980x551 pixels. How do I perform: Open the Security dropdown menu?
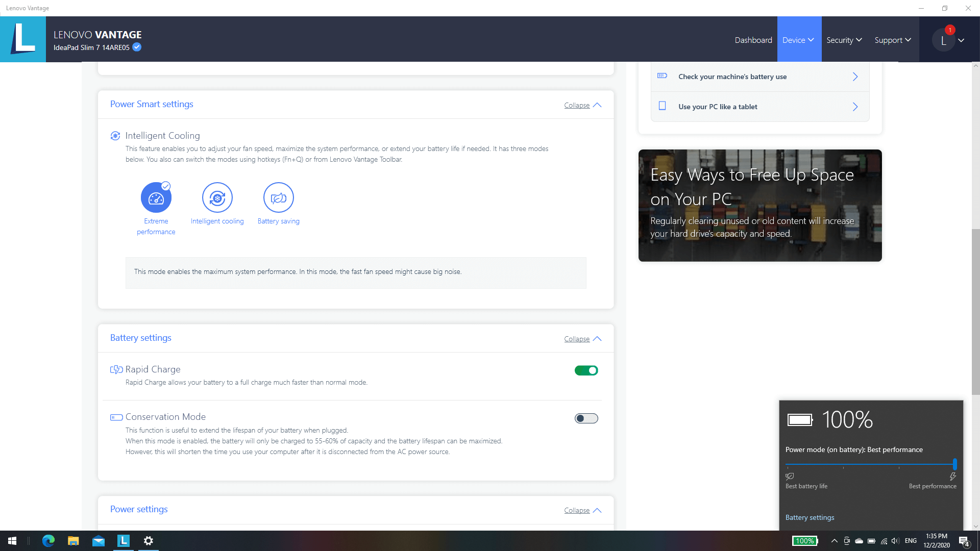[844, 40]
